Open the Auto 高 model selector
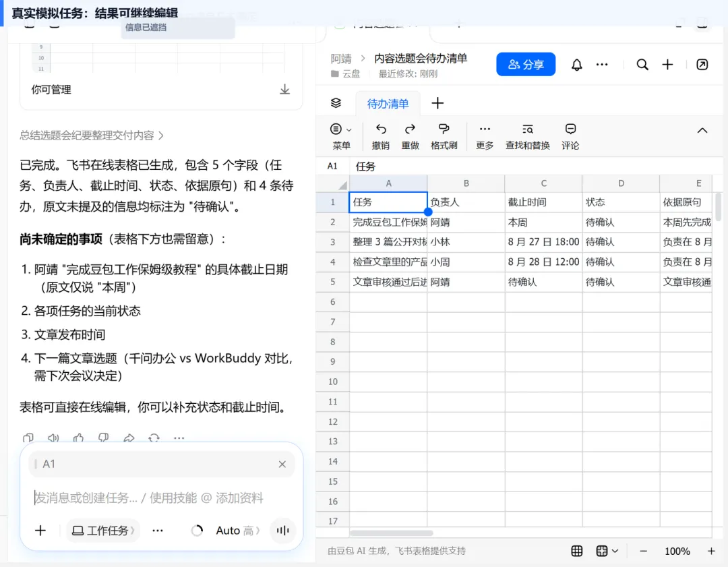 point(238,531)
